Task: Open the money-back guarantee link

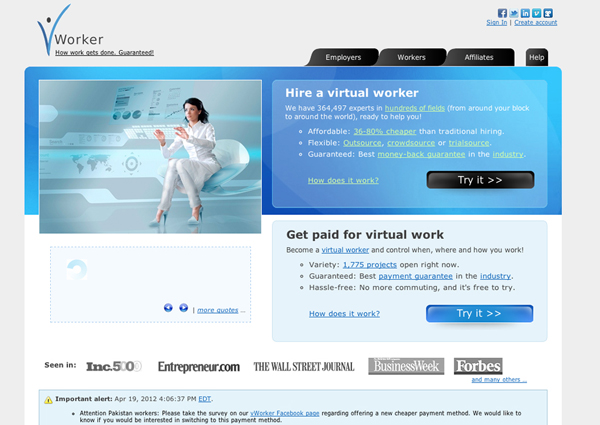Action: [421, 155]
